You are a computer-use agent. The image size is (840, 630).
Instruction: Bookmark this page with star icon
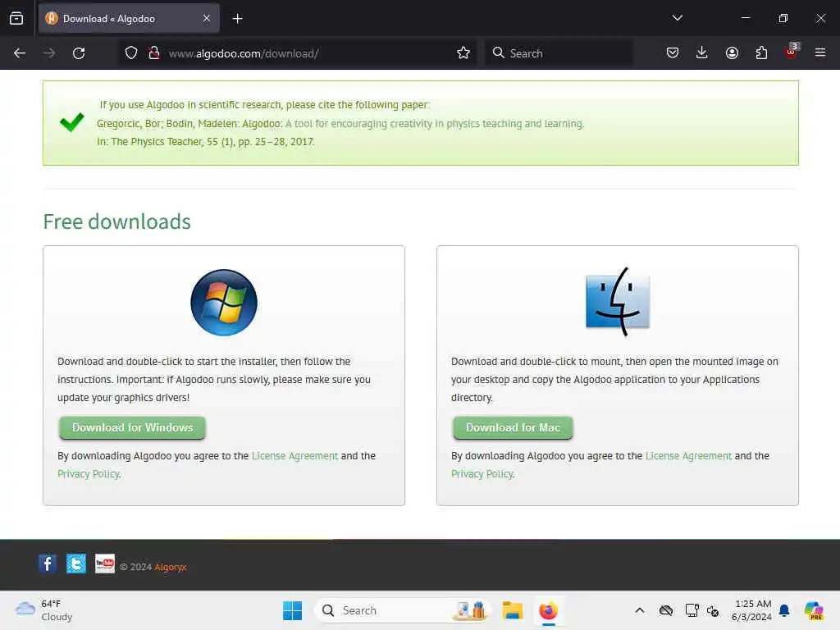(463, 53)
